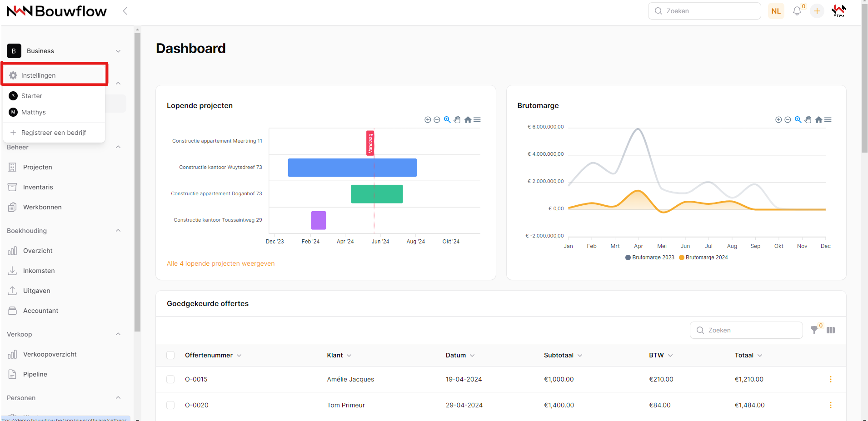Click NL language button
The image size is (868, 421).
point(776,11)
